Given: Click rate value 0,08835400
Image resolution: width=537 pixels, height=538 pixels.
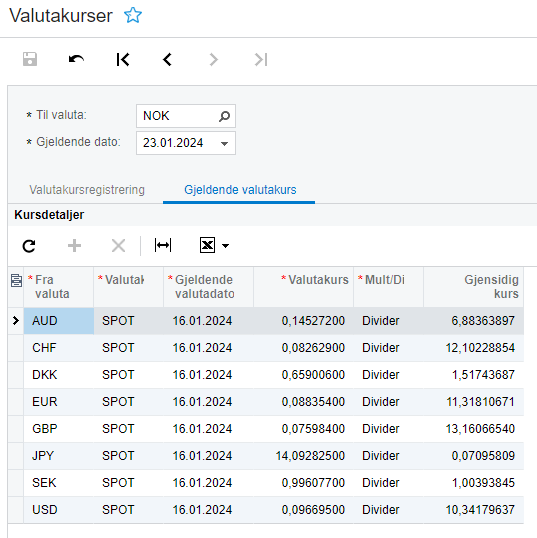Looking at the screenshot, I should (x=313, y=402).
